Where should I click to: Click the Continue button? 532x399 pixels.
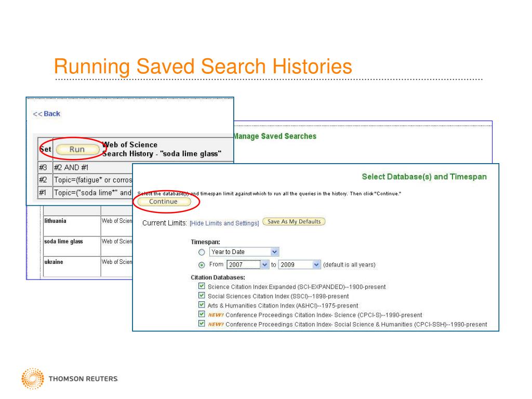(164, 202)
